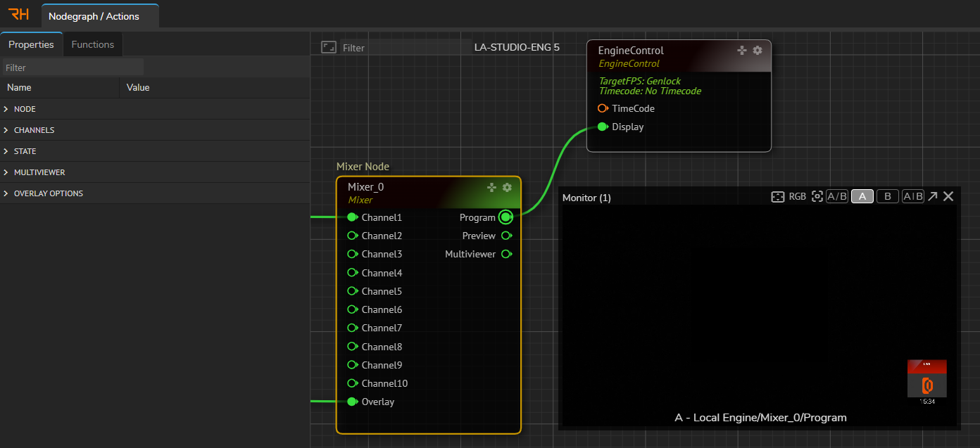Switch to the Functions tab
This screenshot has height=448, width=980.
click(93, 44)
